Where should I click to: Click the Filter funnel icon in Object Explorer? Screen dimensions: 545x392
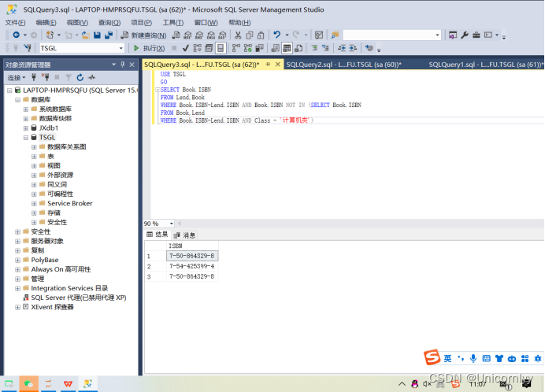(x=69, y=77)
